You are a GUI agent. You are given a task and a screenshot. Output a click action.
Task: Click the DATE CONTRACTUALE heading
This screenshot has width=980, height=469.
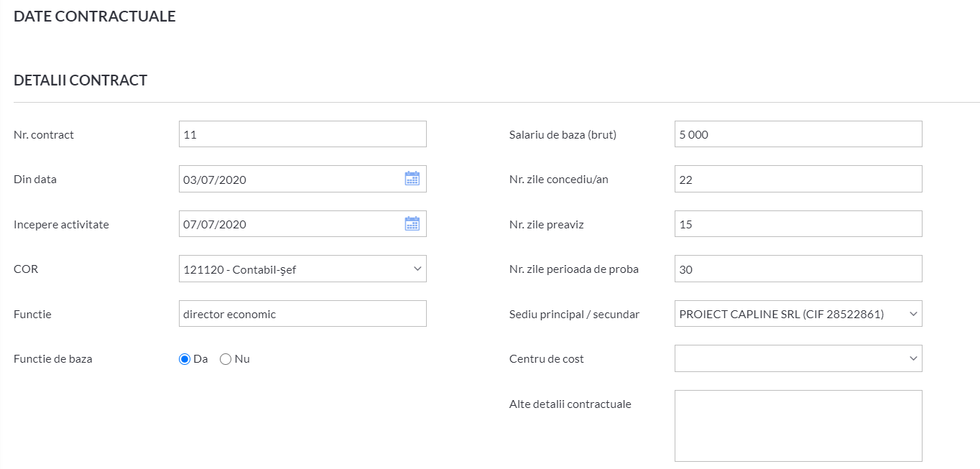click(95, 17)
